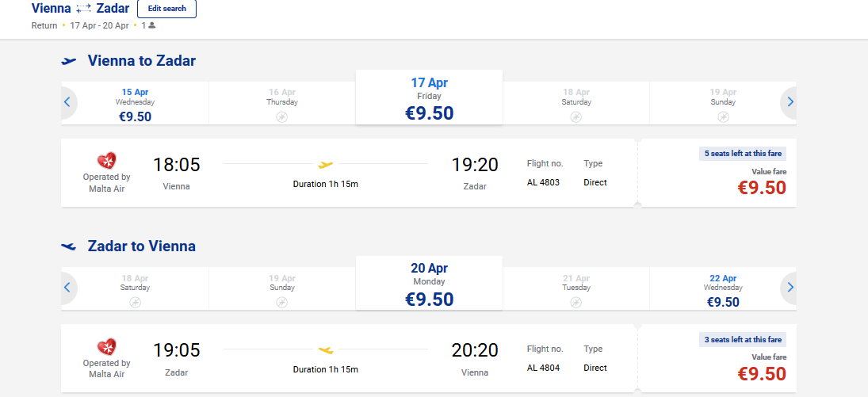Show earlier outbound dates with left arrow
This screenshot has width=868, height=397.
68,102
